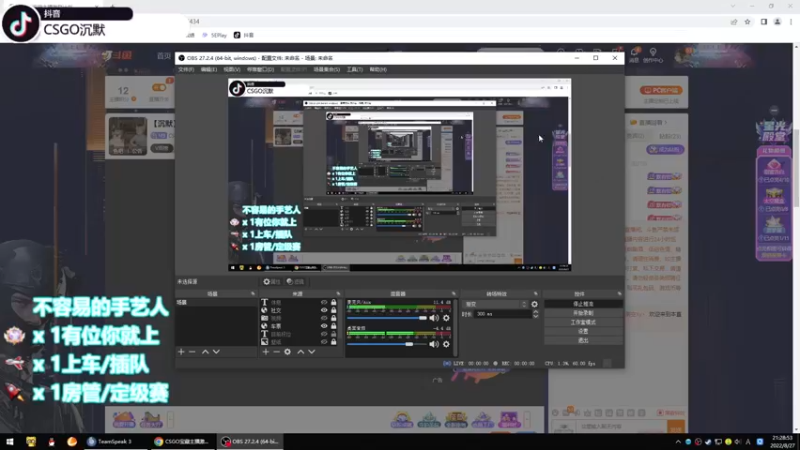Select the 社交 source row
Screen dimensions: 800x450
(299, 310)
